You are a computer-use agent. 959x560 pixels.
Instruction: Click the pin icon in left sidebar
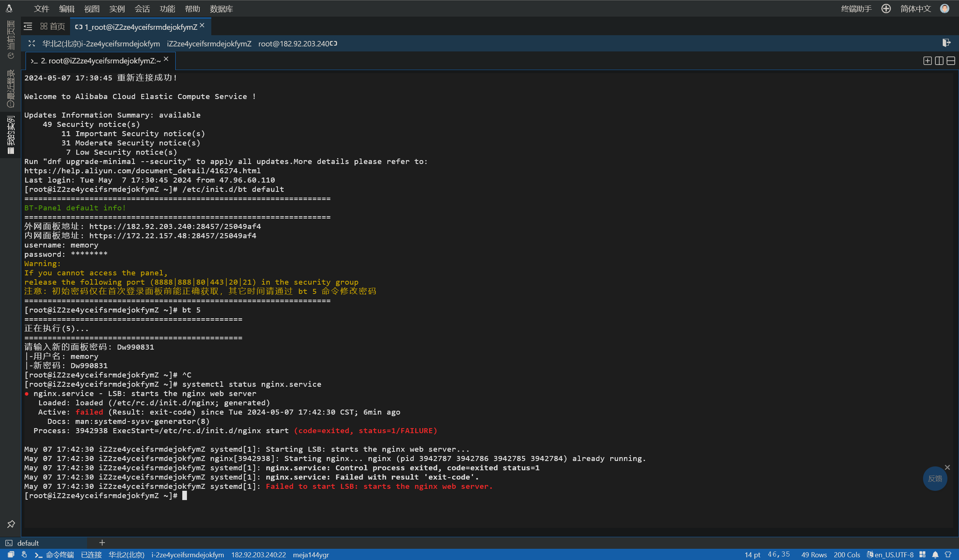11,524
